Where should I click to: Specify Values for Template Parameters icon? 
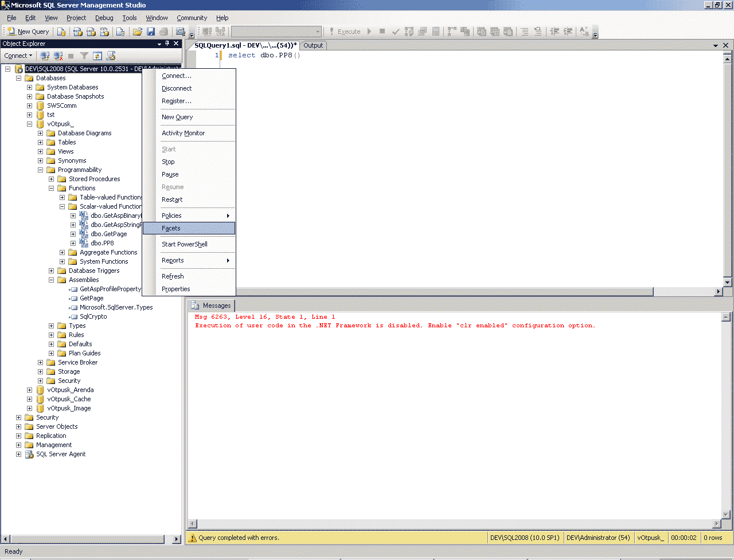[x=584, y=32]
